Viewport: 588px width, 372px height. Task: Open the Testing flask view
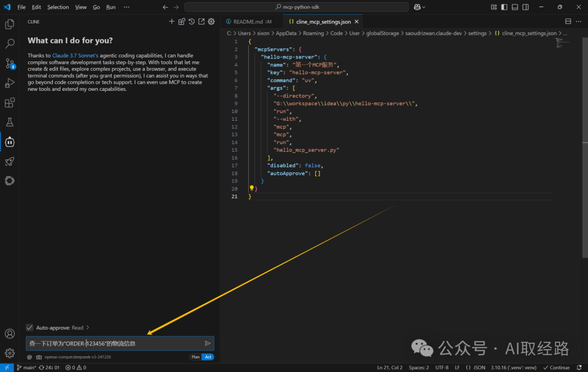(x=10, y=122)
